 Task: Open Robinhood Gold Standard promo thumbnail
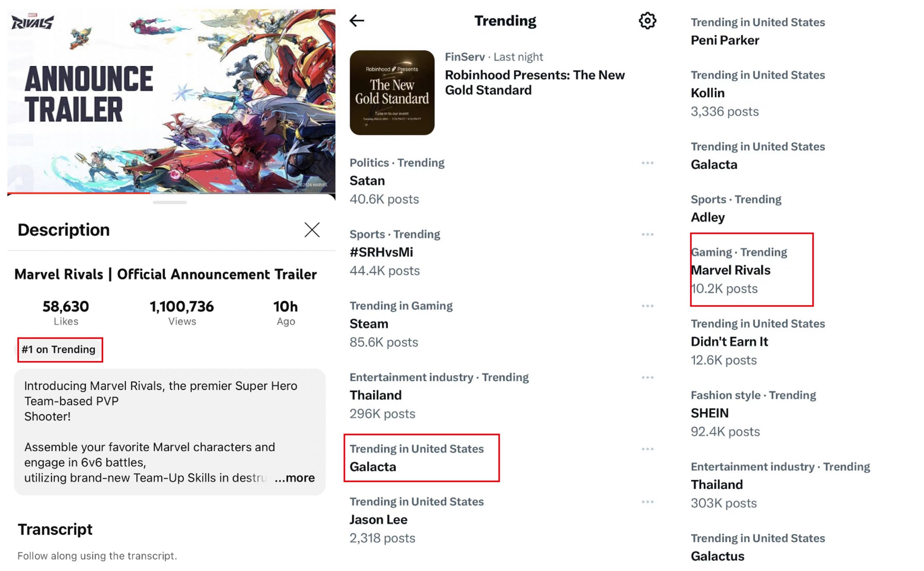392,92
